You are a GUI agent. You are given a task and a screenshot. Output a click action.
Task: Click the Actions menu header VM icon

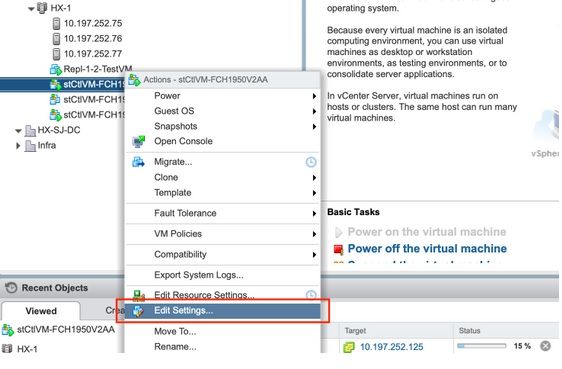click(134, 80)
